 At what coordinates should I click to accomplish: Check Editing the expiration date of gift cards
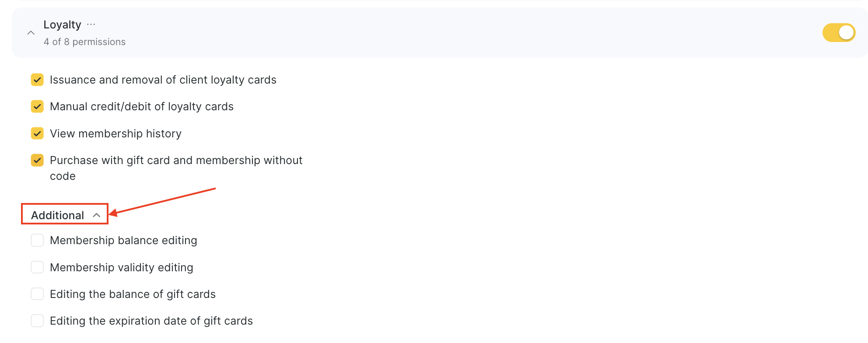click(37, 321)
